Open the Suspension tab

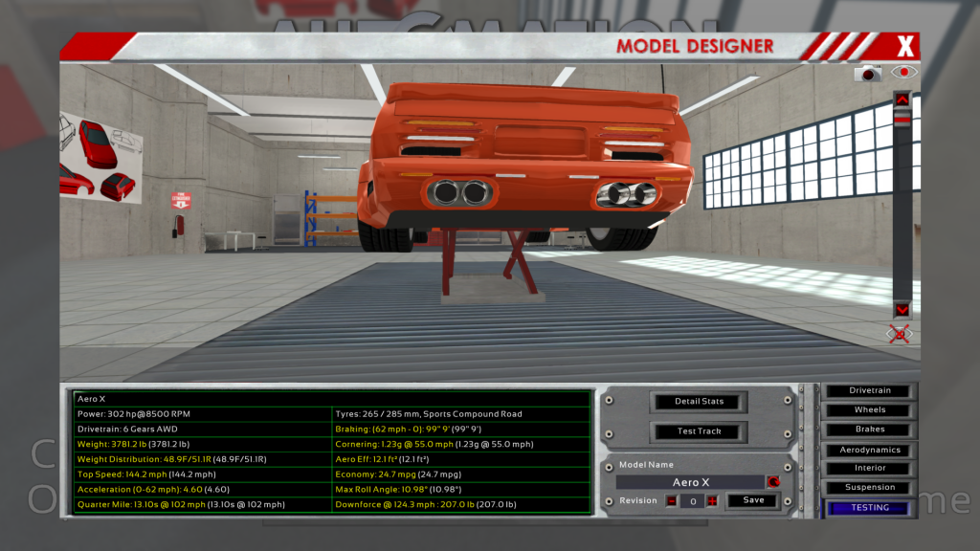click(869, 488)
